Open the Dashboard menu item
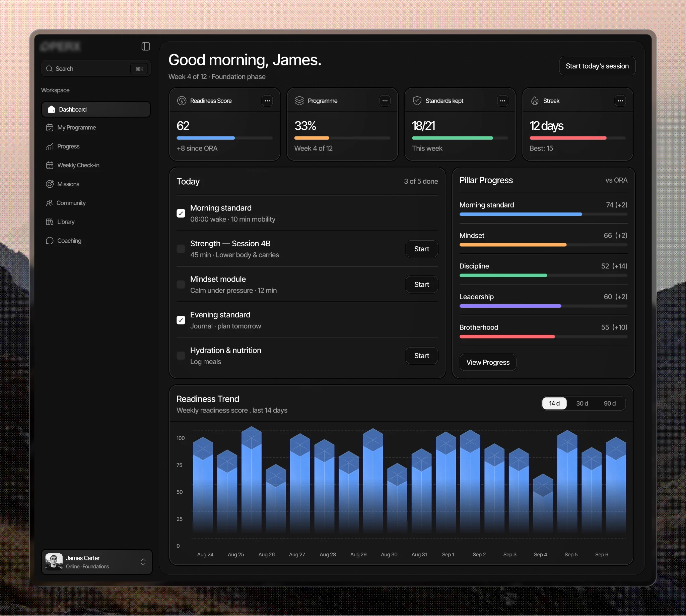The height and width of the screenshot is (616, 686). click(96, 109)
